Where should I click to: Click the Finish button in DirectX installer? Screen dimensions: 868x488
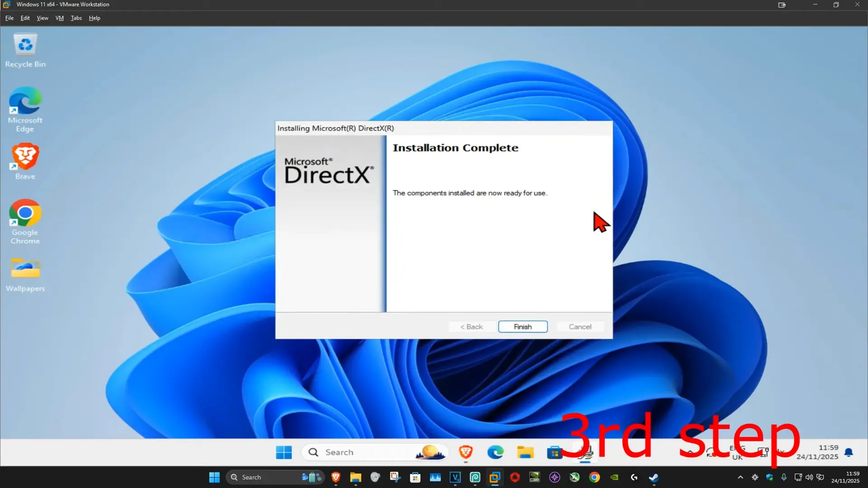[x=523, y=327]
